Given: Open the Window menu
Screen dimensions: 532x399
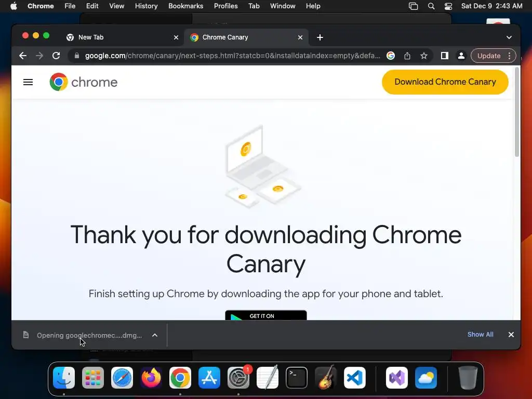Looking at the screenshot, I should point(283,6).
